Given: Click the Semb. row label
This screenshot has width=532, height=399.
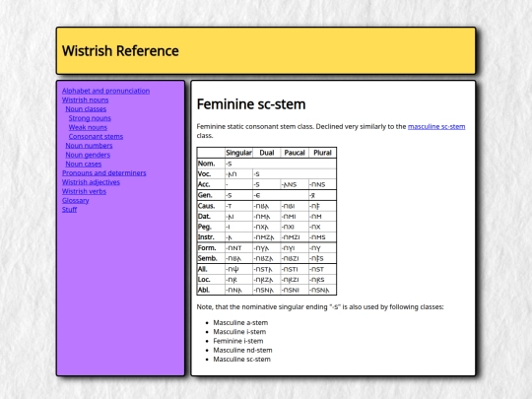Looking at the screenshot, I should coord(211,258).
